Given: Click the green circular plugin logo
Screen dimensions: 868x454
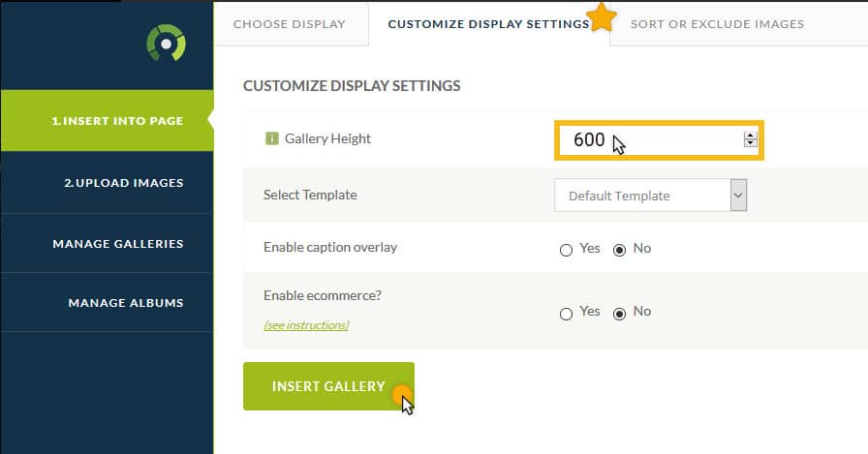Looking at the screenshot, I should (x=166, y=43).
